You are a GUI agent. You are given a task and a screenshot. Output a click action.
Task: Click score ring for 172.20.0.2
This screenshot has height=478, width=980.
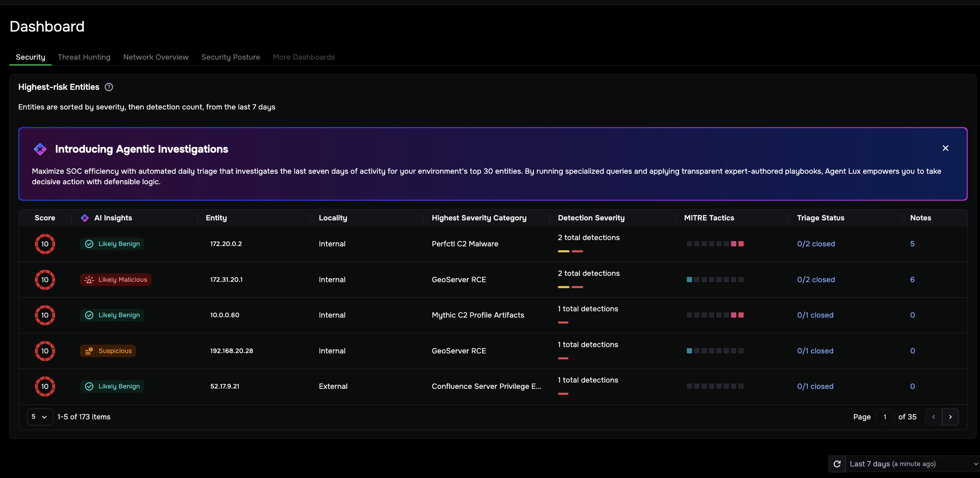click(45, 244)
